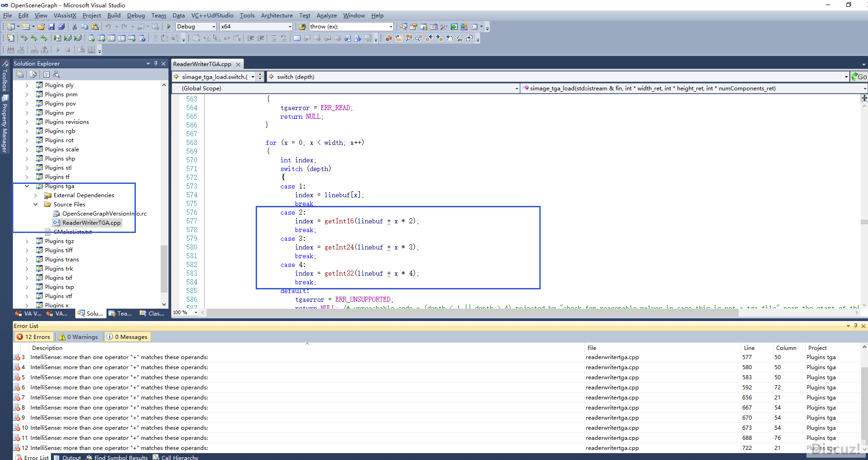Viewport: 868px width, 460px height.
Task: Close the ReaderWriterTGA.cpp tab with its X
Action: click(x=238, y=65)
